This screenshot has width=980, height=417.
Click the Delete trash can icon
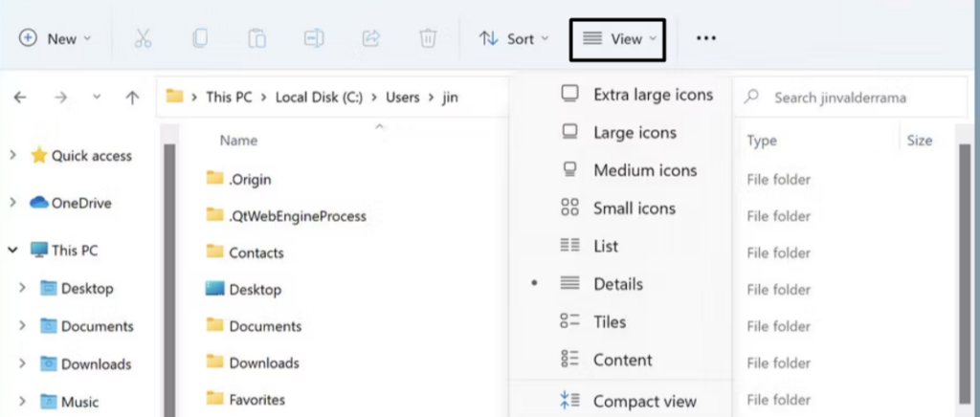pyautogui.click(x=428, y=38)
